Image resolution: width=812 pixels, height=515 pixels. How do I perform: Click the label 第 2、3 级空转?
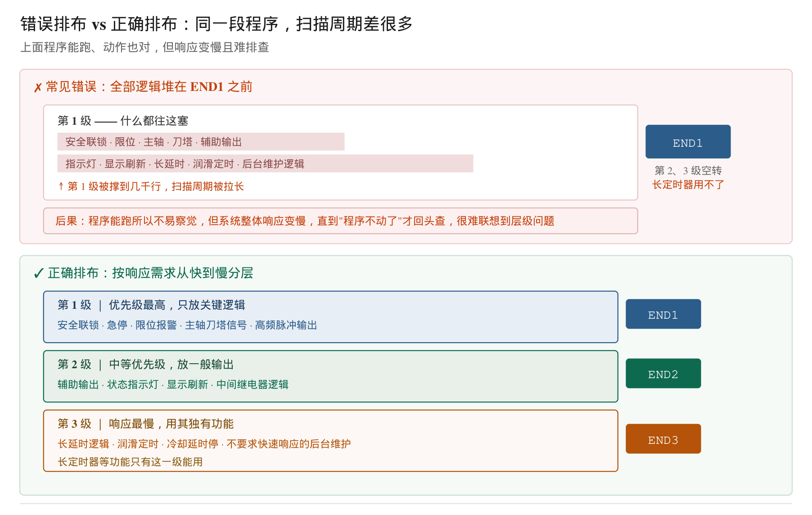688,171
